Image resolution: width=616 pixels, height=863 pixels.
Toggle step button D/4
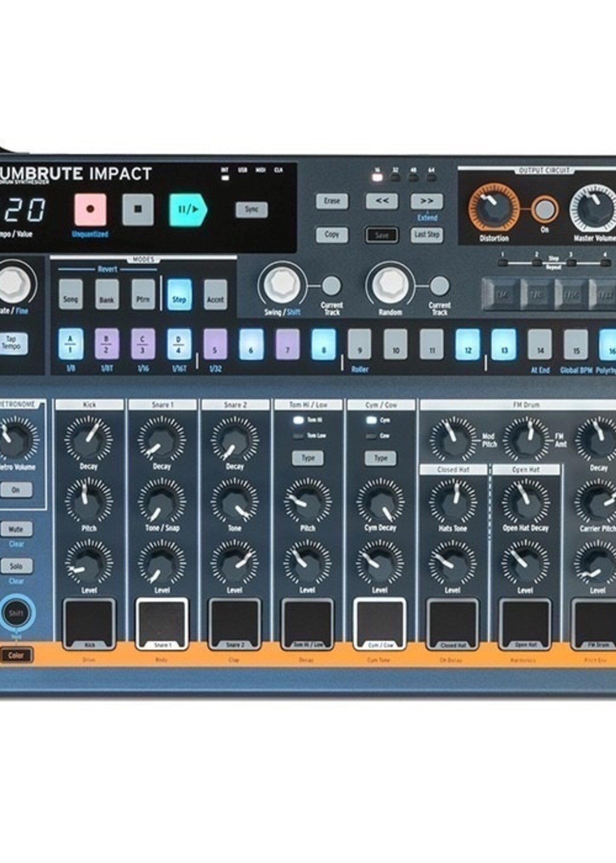tap(179, 344)
